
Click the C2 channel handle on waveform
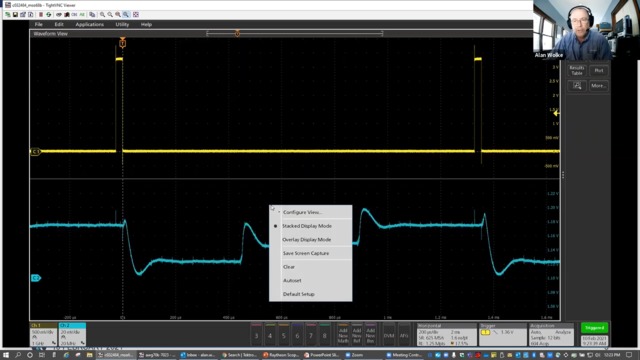tap(36, 278)
